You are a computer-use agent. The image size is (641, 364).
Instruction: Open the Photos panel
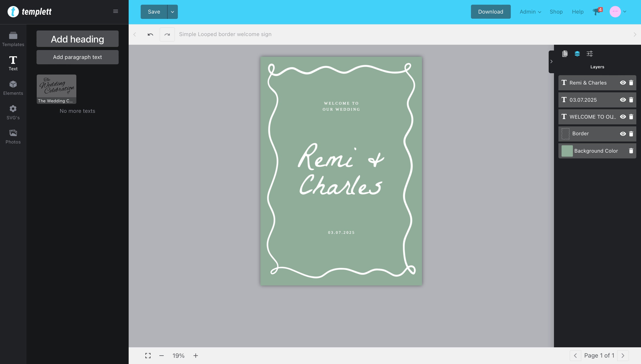coord(13,136)
